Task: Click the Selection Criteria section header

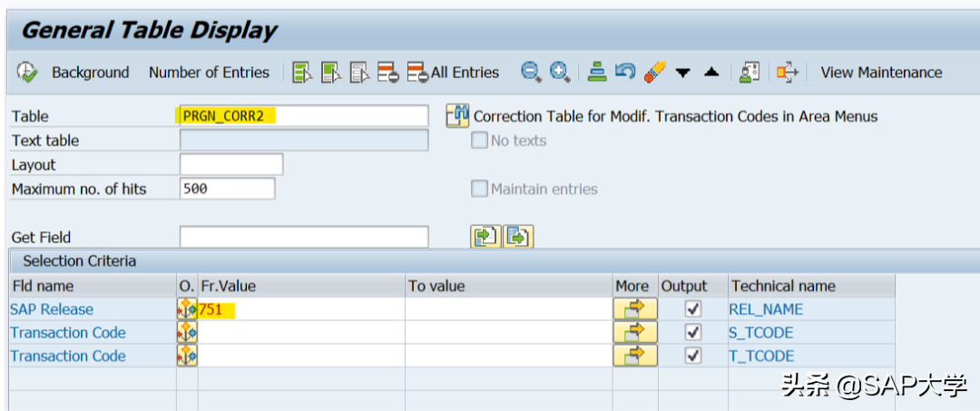Action: click(79, 261)
